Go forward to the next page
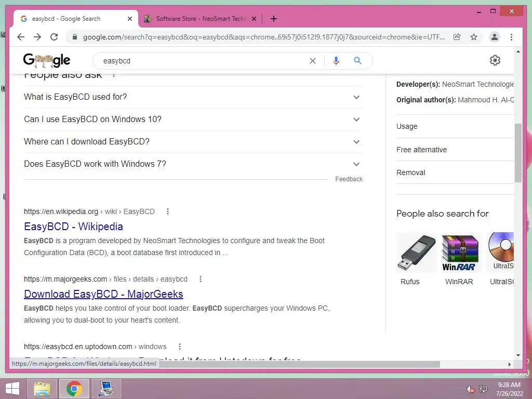 click(x=37, y=37)
